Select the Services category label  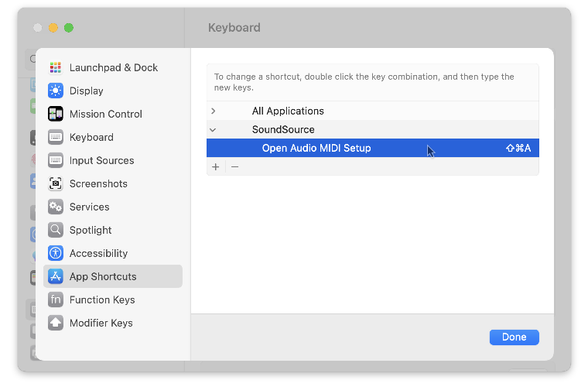(89, 207)
